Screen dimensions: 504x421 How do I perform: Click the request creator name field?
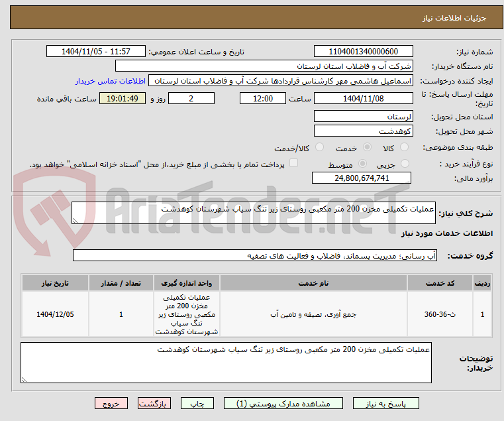(x=281, y=81)
